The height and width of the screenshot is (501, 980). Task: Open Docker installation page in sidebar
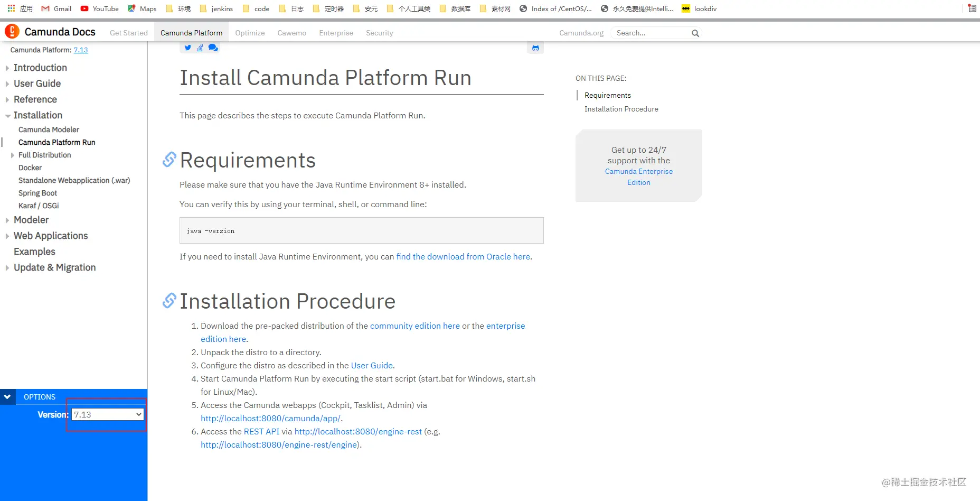pos(30,168)
